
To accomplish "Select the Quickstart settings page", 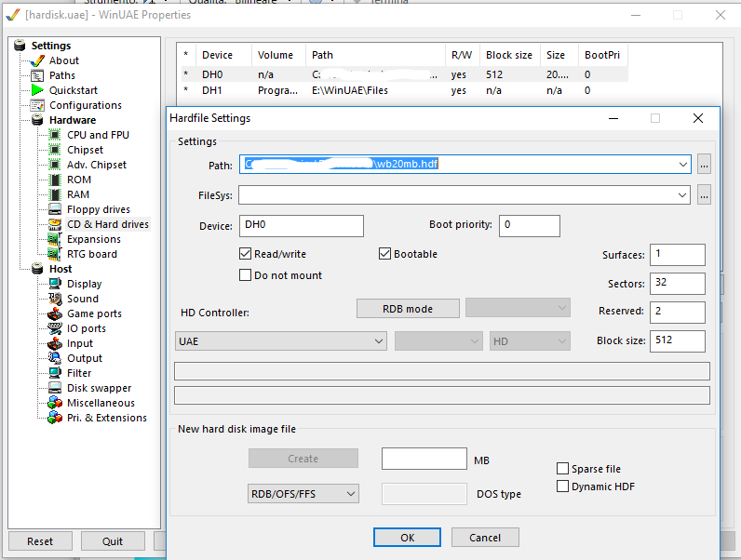I will (x=74, y=90).
